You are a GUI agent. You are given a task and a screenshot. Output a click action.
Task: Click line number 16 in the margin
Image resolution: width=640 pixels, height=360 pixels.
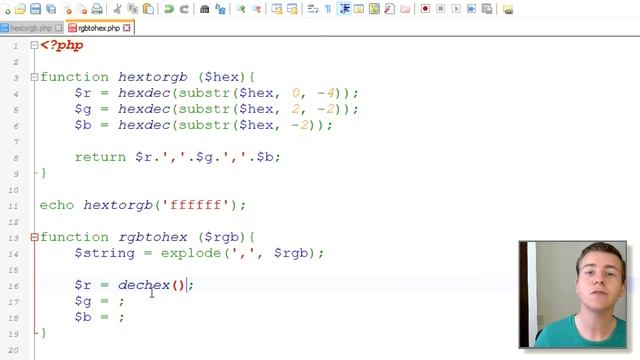13,286
